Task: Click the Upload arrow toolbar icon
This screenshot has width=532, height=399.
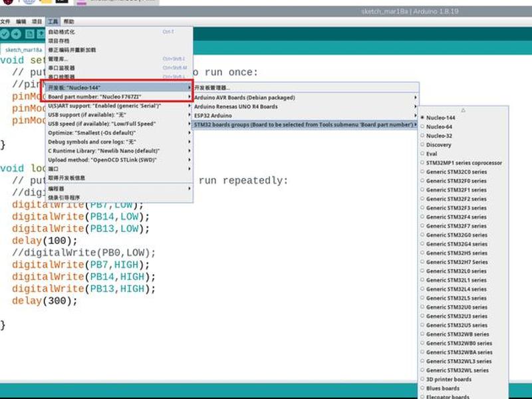Action: click(x=16, y=34)
